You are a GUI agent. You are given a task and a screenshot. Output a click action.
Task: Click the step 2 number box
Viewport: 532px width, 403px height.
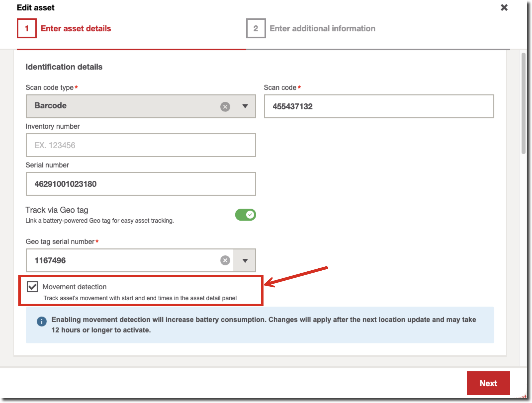pos(256,29)
